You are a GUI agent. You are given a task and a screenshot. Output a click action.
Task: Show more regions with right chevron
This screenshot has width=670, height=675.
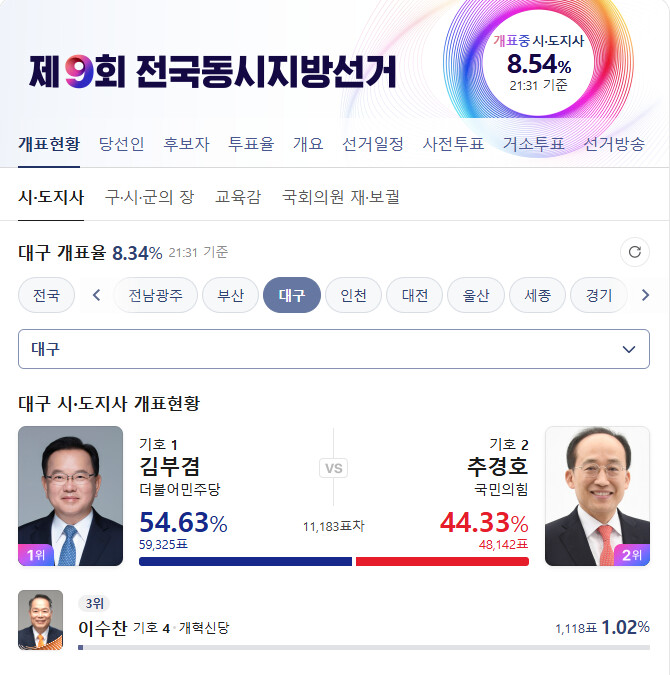pos(645,295)
